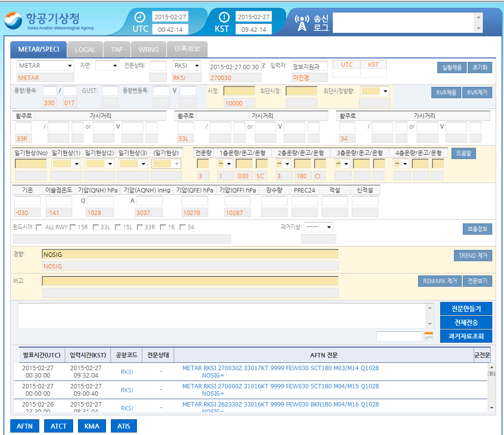Image resolution: width=504 pixels, height=435 pixels.
Task: Click the message list scrollbar down arrow
Action: 491,408
